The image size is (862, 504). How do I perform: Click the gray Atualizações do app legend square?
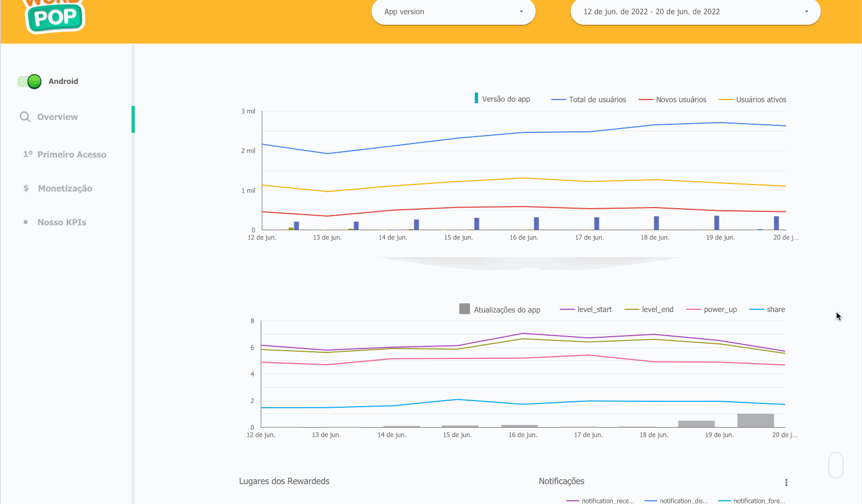[464, 309]
